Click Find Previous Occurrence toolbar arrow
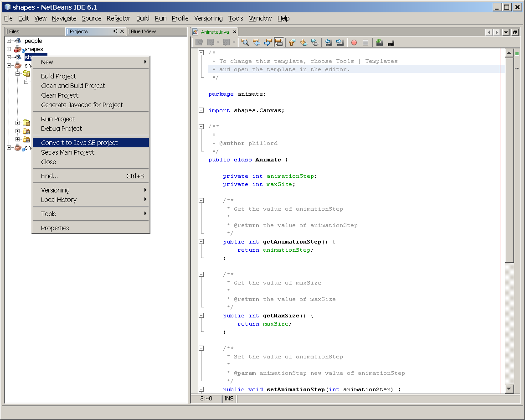 pyautogui.click(x=257, y=42)
